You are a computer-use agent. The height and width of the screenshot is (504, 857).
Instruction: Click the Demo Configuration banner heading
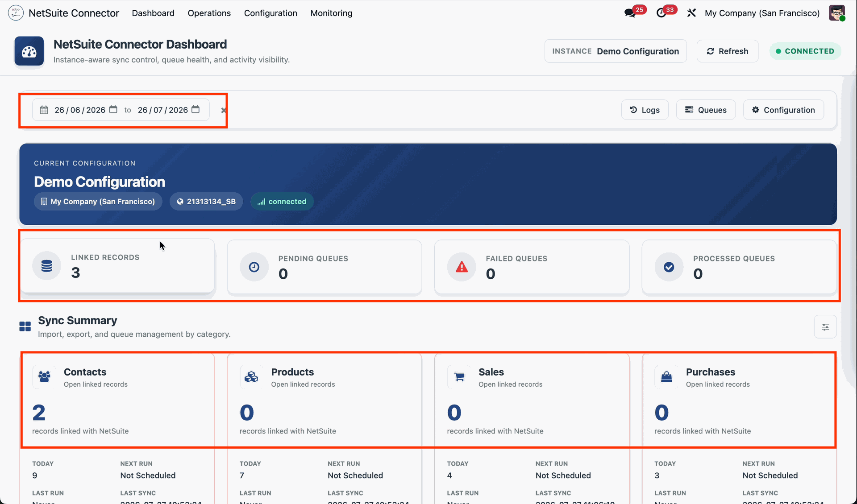(x=100, y=182)
